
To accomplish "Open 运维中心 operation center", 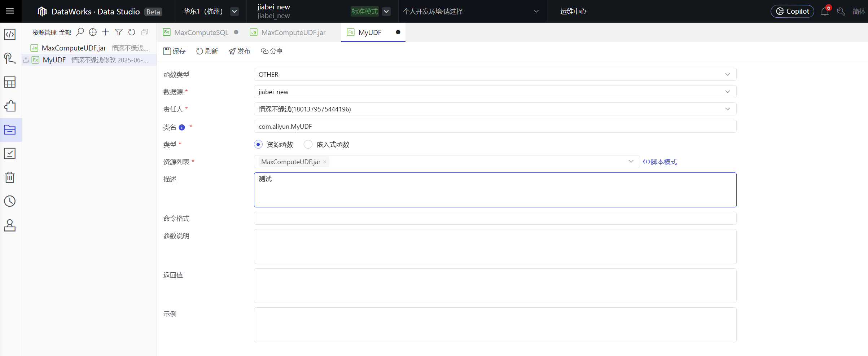I will [x=573, y=12].
